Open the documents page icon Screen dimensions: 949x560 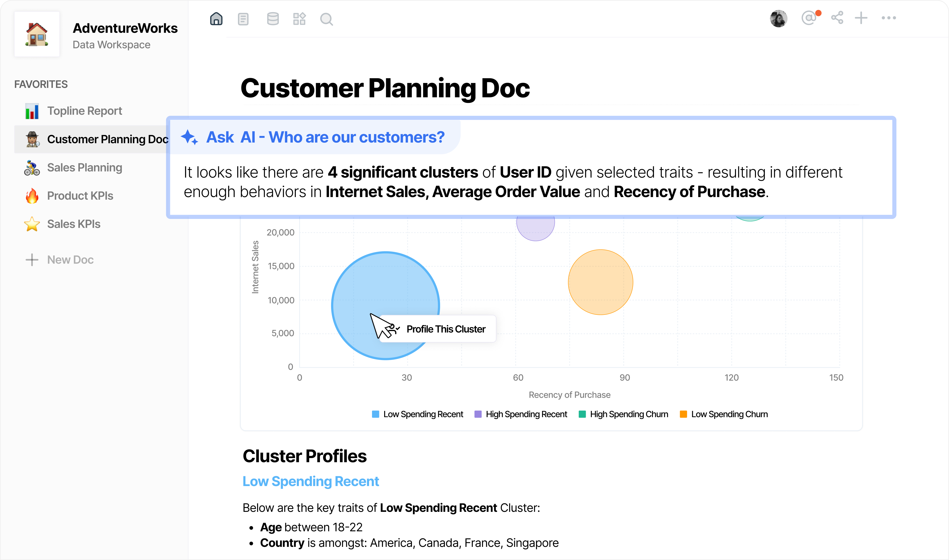pyautogui.click(x=243, y=19)
